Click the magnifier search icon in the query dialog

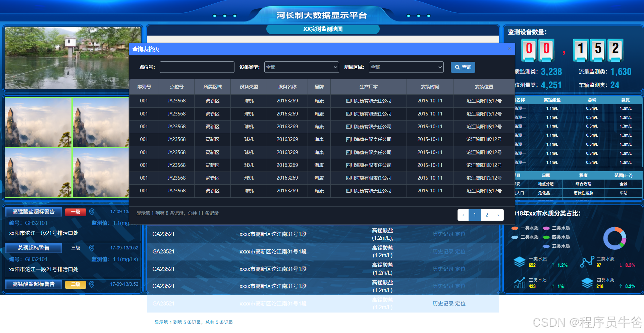pos(458,67)
